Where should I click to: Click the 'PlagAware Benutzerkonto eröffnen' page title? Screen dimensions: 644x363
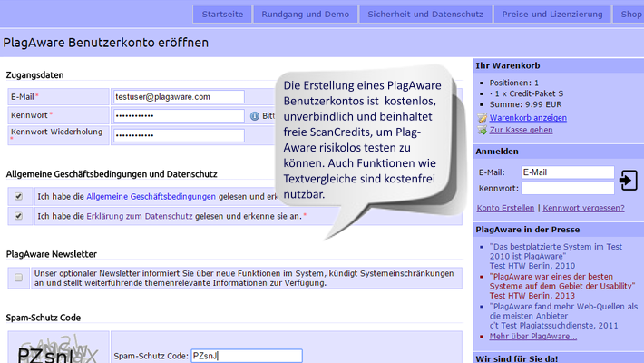tap(105, 43)
